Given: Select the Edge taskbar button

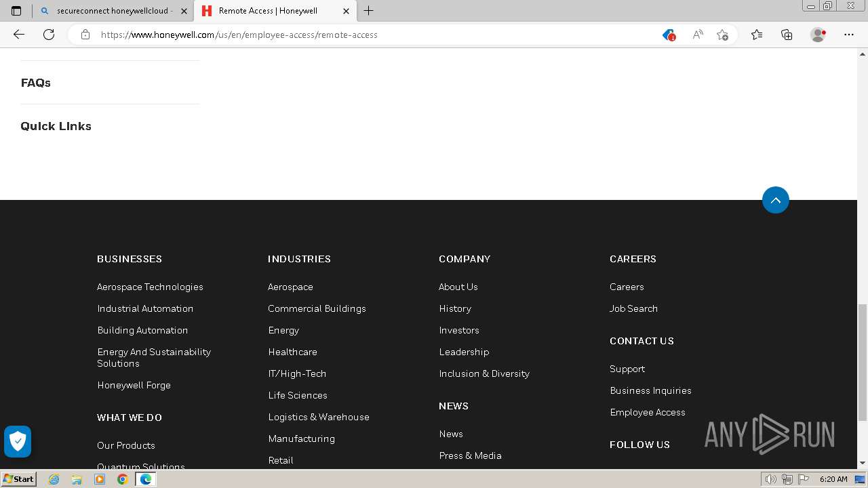Looking at the screenshot, I should click(x=145, y=479).
